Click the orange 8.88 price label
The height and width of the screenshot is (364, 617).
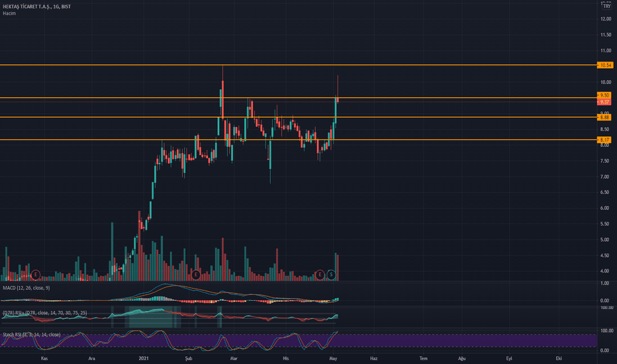click(604, 117)
